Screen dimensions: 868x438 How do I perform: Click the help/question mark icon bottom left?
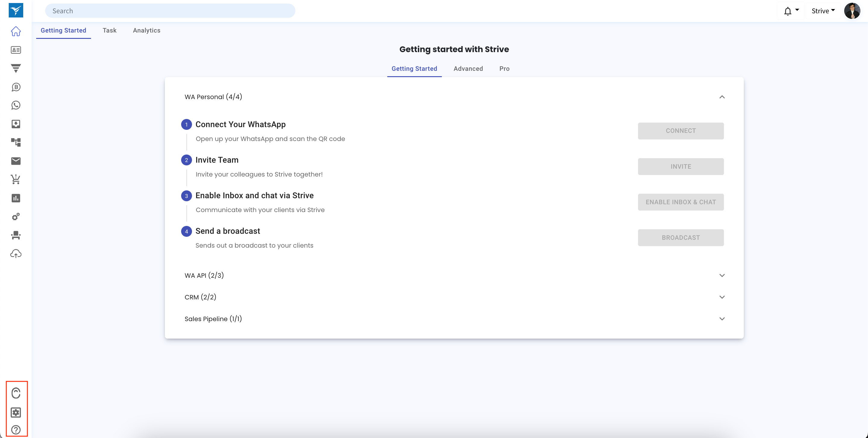tap(16, 430)
